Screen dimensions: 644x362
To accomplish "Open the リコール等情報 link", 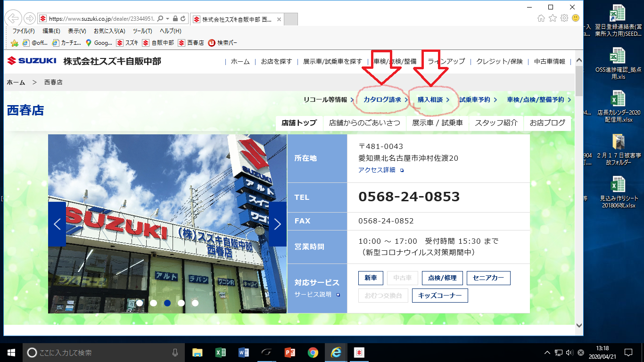I will (329, 99).
